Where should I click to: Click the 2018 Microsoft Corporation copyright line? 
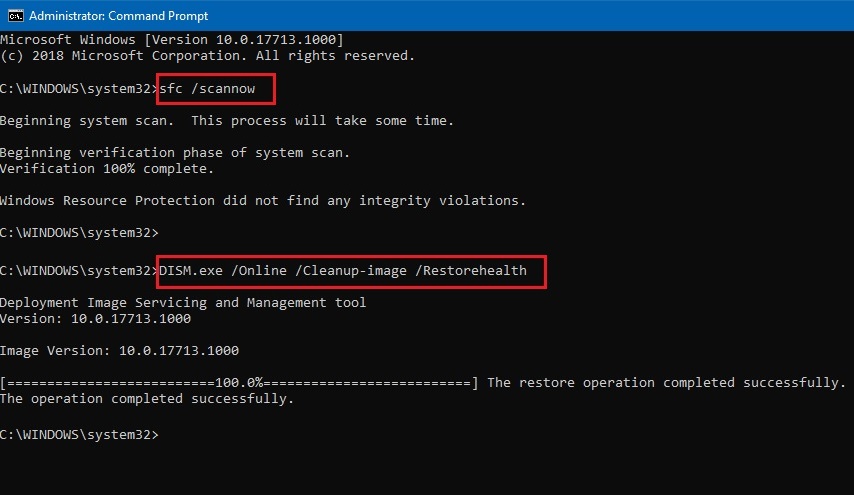(x=207, y=55)
